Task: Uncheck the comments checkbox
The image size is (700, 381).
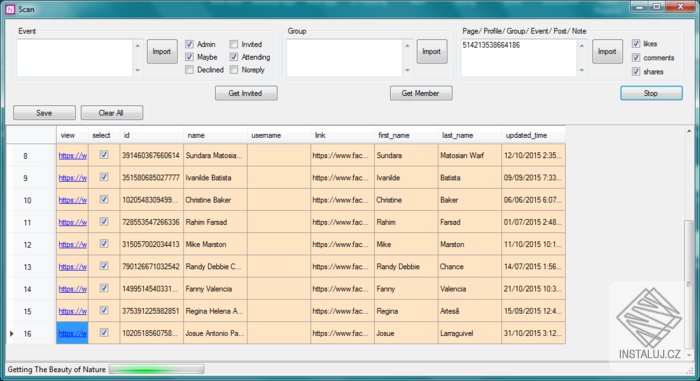Action: pos(636,58)
